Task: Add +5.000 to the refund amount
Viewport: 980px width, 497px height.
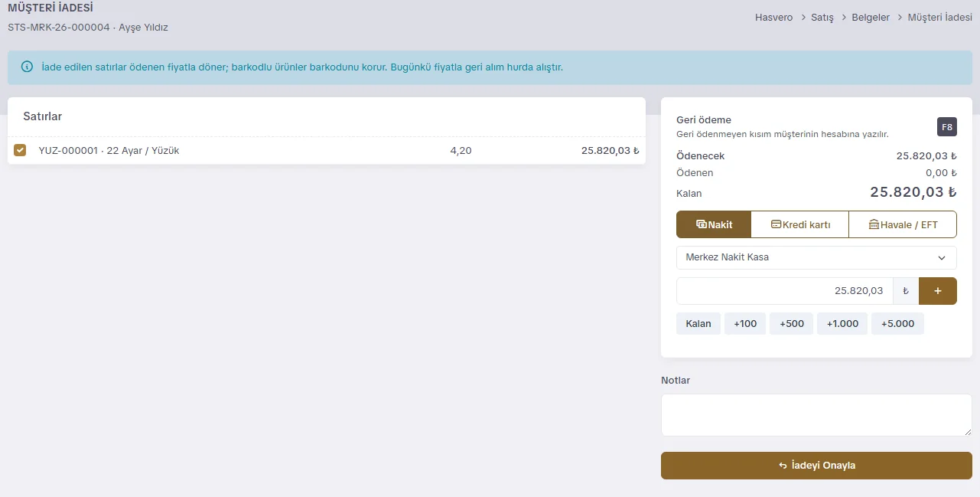Action: 898,323
